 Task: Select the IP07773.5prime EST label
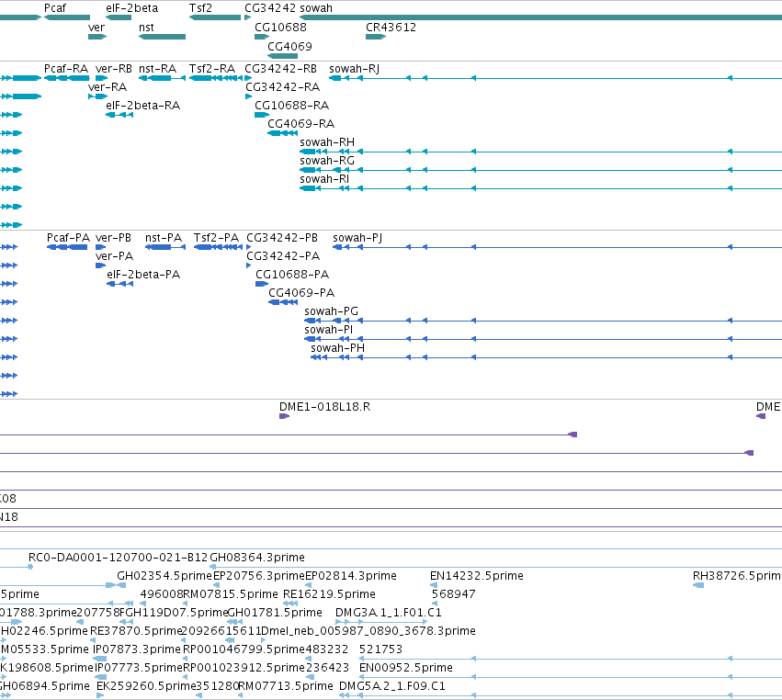tap(139, 668)
